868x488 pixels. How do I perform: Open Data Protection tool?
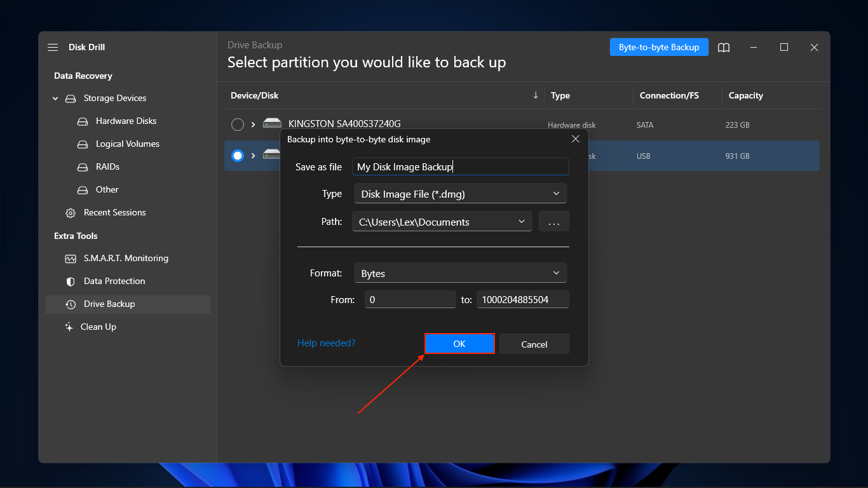click(x=114, y=281)
